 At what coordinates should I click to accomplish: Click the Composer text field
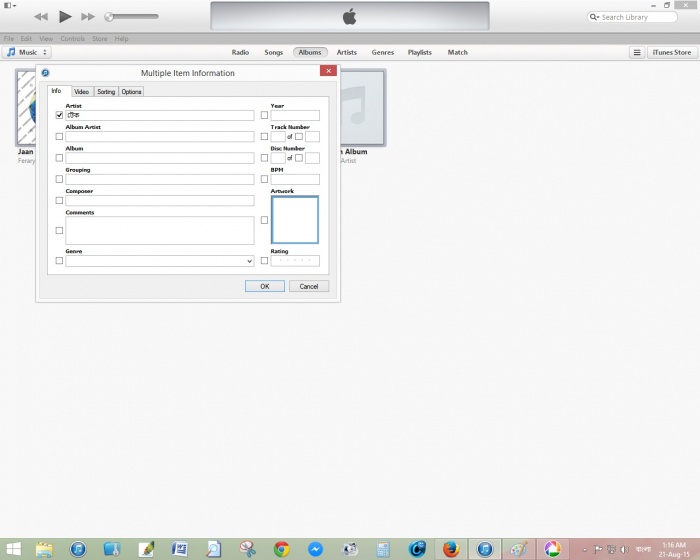(160, 201)
